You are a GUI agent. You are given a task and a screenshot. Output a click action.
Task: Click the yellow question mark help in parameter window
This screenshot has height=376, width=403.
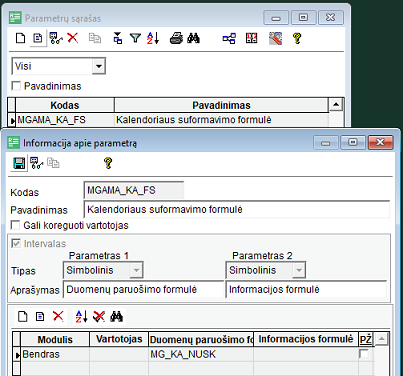pos(108,163)
